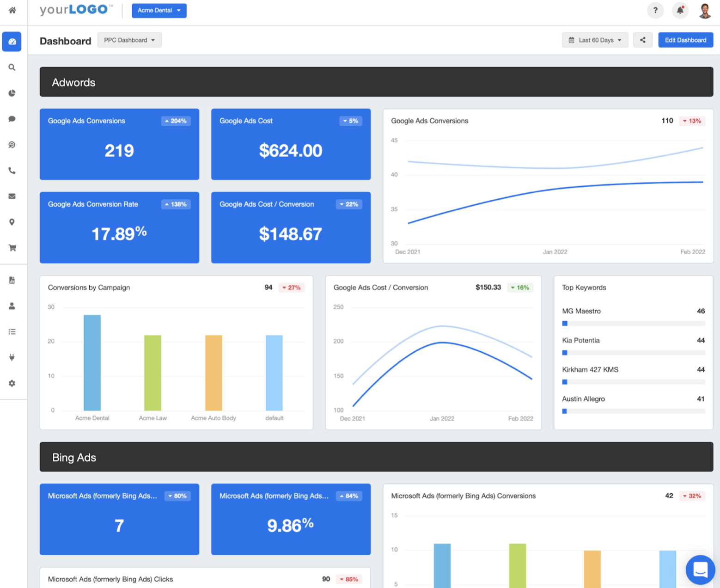Select the pie chart icon in sidebar
This screenshot has width=720, height=588.
pos(12,93)
